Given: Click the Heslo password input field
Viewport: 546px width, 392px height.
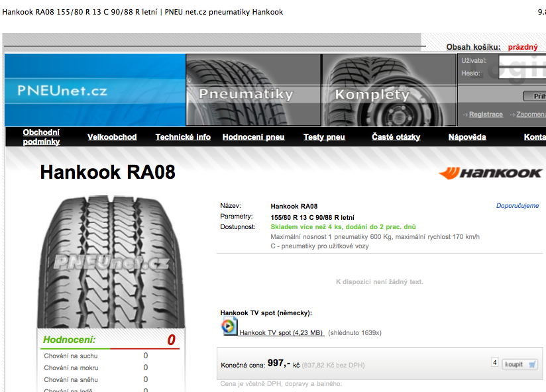Looking at the screenshot, I should pos(522,73).
